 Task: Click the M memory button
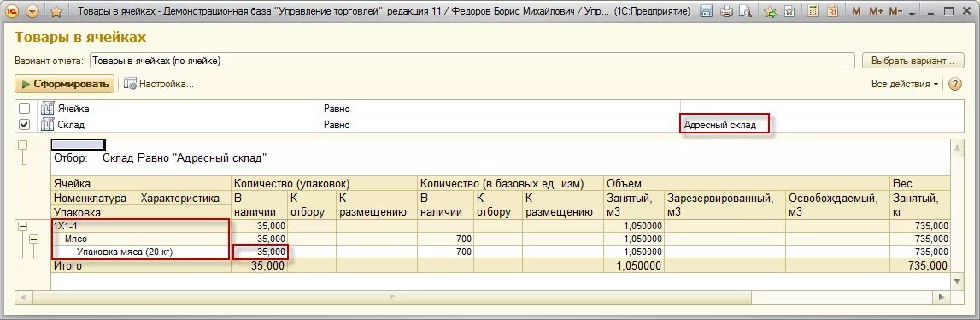pos(856,11)
